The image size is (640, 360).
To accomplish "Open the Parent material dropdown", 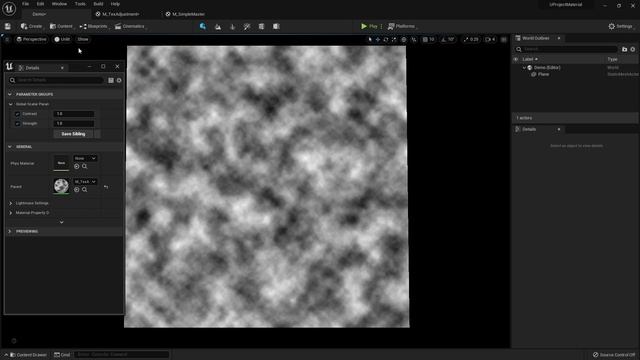I will (x=85, y=182).
